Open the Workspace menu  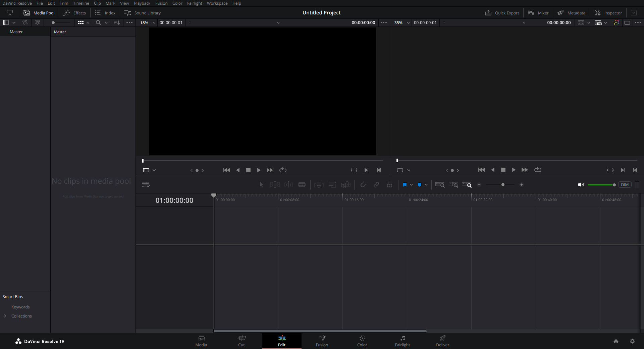pyautogui.click(x=217, y=3)
